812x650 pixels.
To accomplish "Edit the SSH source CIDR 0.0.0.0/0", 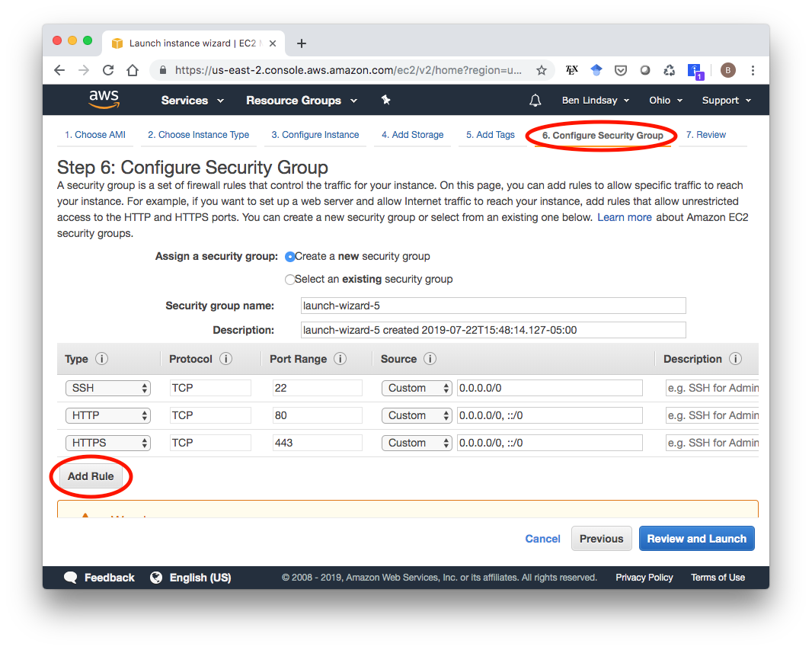I will pos(549,388).
